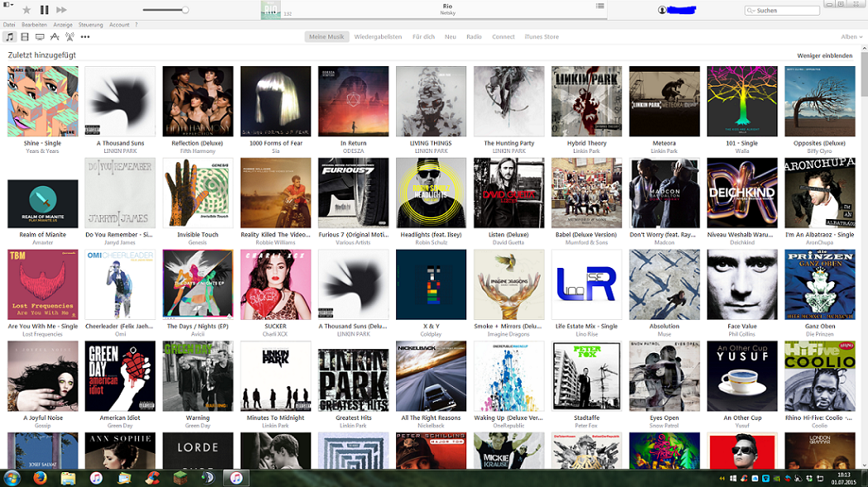Click the search magnifier dropdown icon
The width and height of the screenshot is (868, 487).
pos(751,11)
